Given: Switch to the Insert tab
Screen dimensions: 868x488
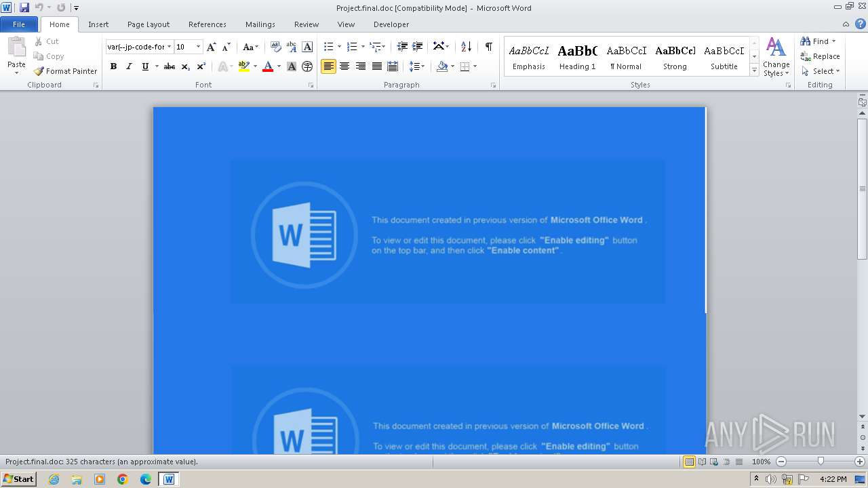Looking at the screenshot, I should point(98,24).
